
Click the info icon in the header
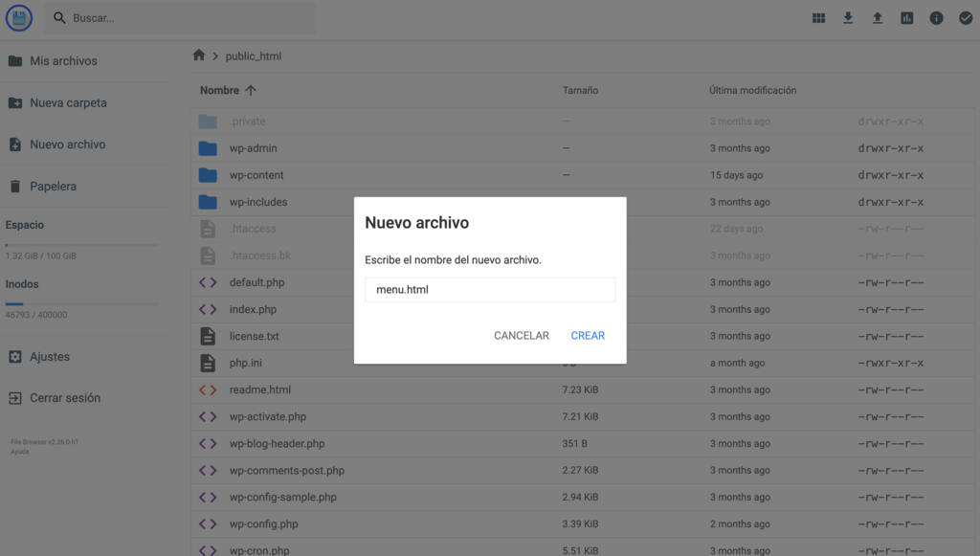coord(935,17)
